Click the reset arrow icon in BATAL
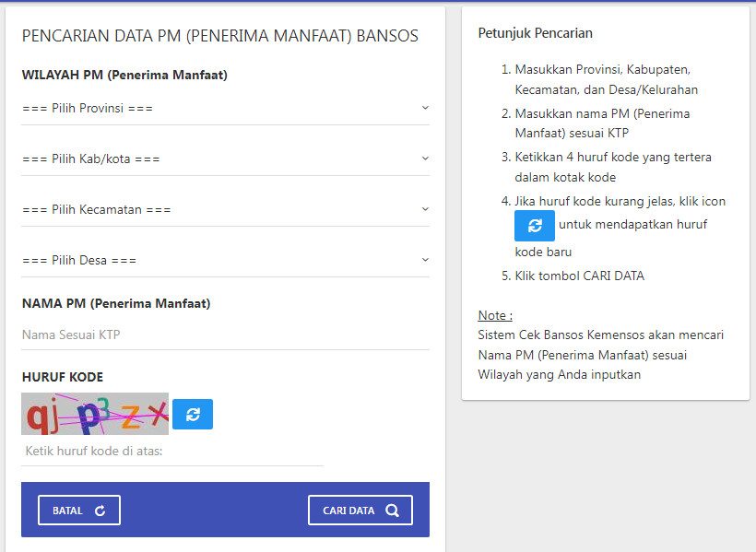 click(100, 511)
